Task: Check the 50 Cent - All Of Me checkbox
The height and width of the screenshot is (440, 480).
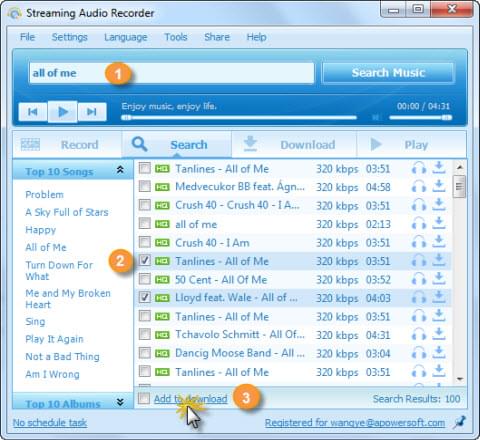Action: [145, 279]
